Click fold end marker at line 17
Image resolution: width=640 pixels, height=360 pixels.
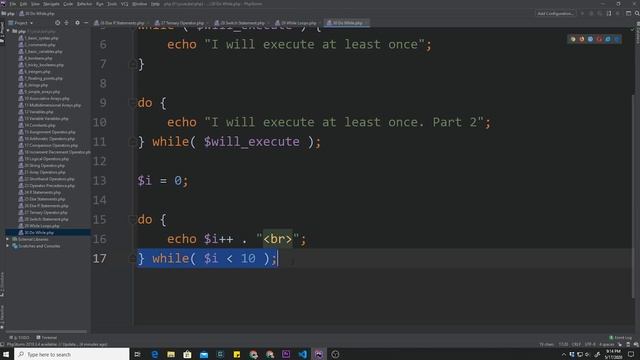tap(132, 258)
